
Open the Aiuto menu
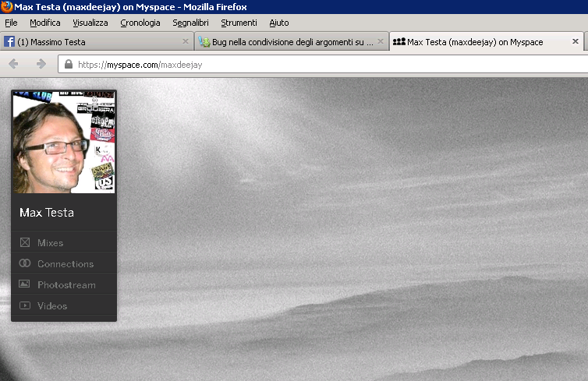click(x=279, y=23)
